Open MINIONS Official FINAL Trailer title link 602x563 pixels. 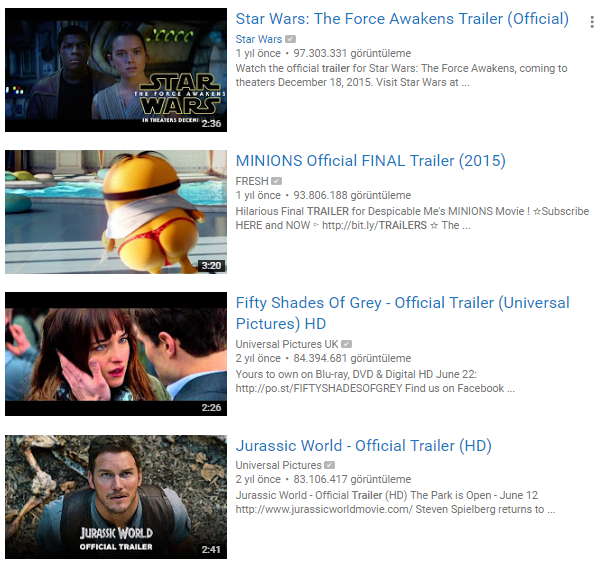(370, 161)
